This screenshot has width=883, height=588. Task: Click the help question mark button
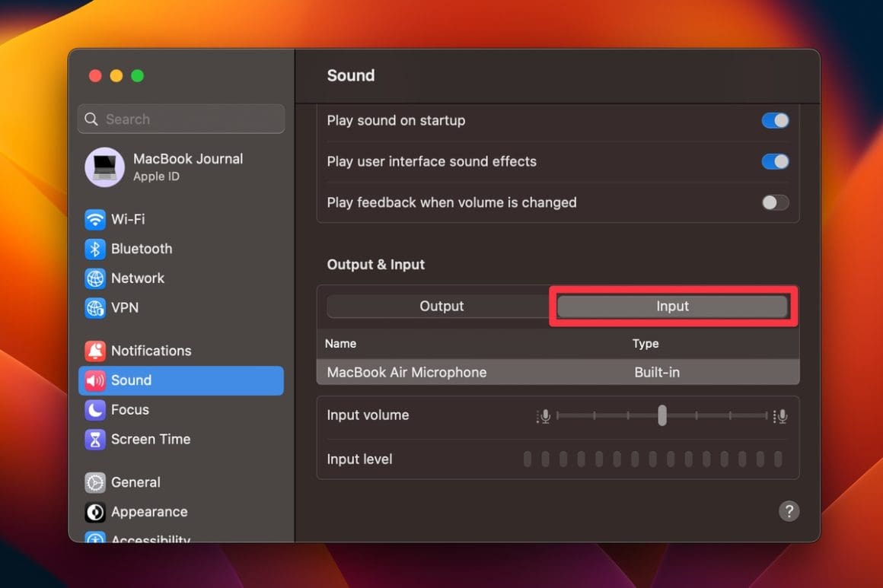point(789,511)
